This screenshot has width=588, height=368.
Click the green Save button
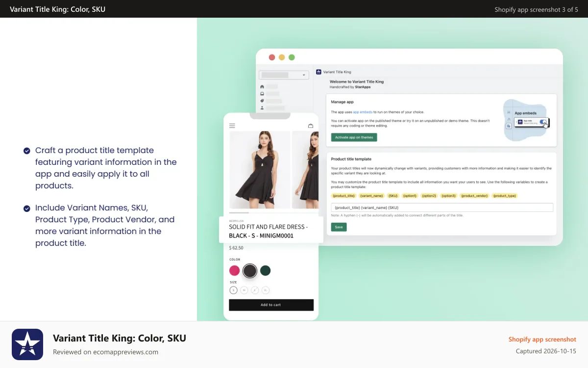339,227
